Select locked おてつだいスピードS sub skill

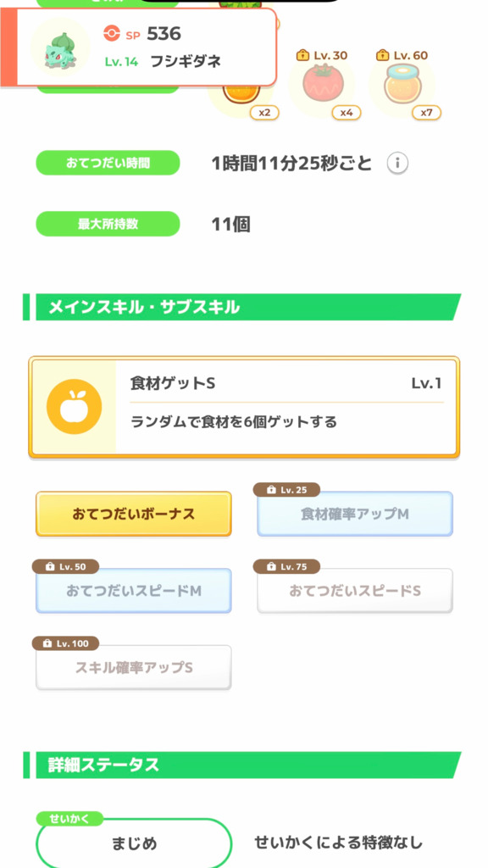click(x=355, y=591)
